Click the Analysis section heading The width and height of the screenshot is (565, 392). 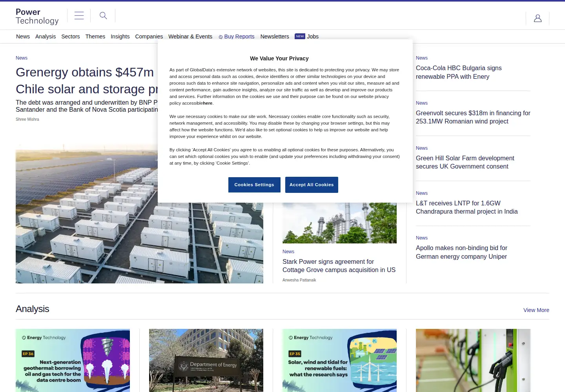33,309
